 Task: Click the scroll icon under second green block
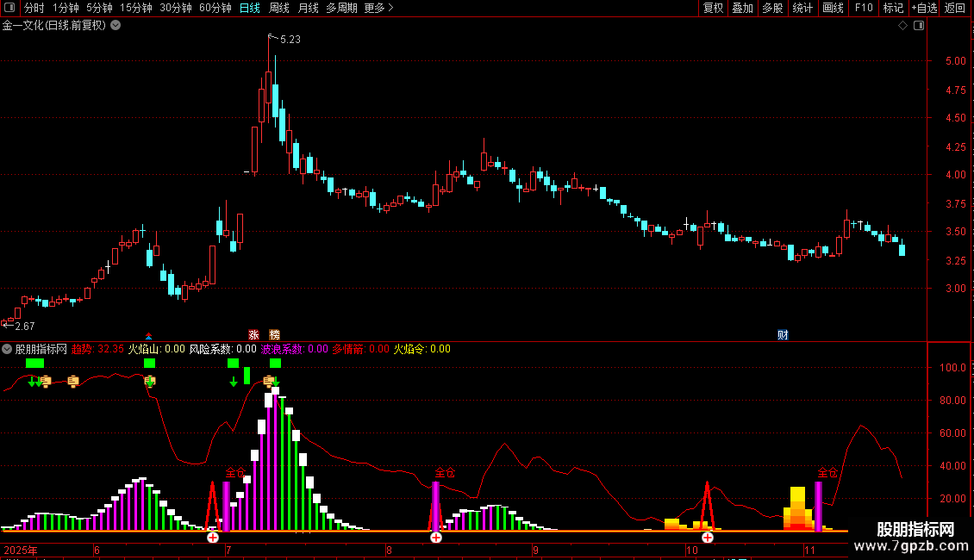click(150, 381)
